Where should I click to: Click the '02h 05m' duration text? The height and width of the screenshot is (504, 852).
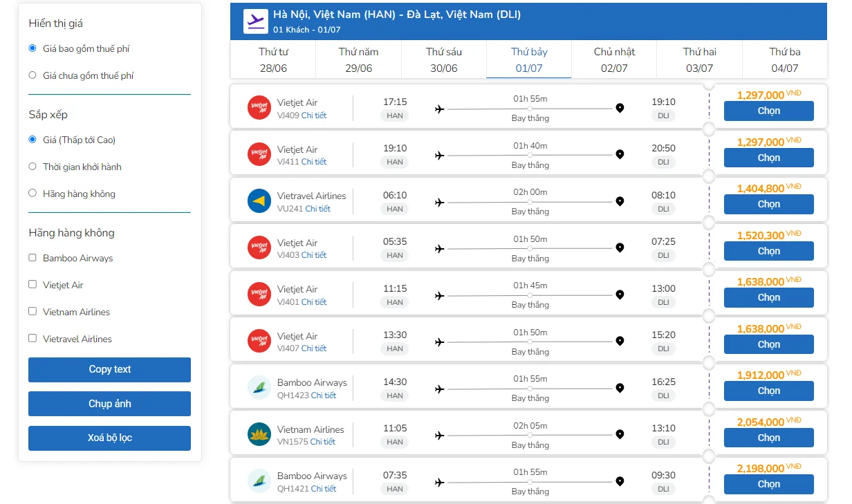coord(530,425)
